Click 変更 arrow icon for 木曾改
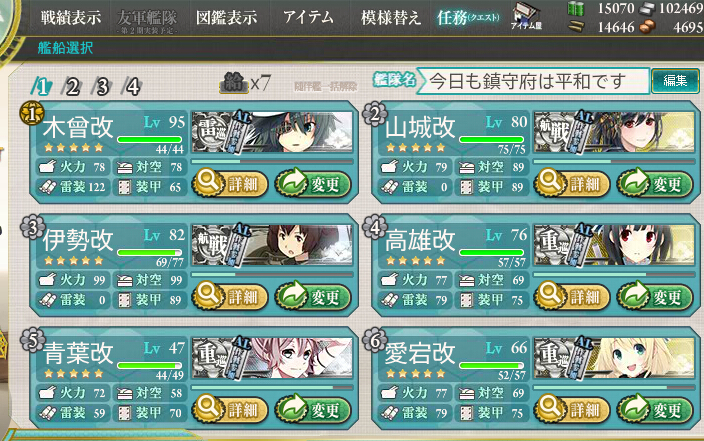The width and height of the screenshot is (704, 441). click(292, 183)
